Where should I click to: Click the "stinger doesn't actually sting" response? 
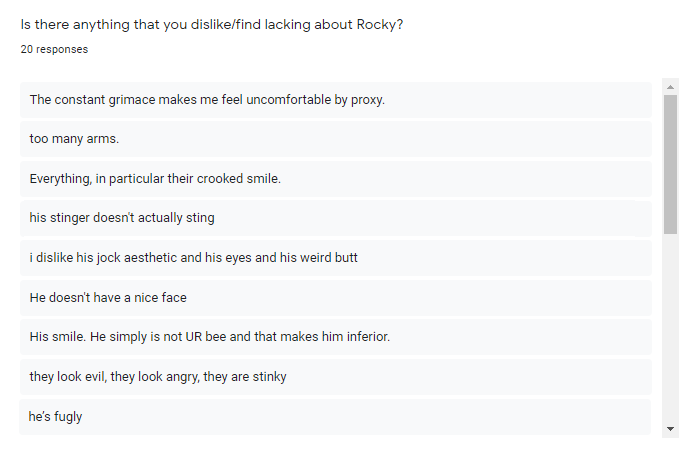point(122,218)
